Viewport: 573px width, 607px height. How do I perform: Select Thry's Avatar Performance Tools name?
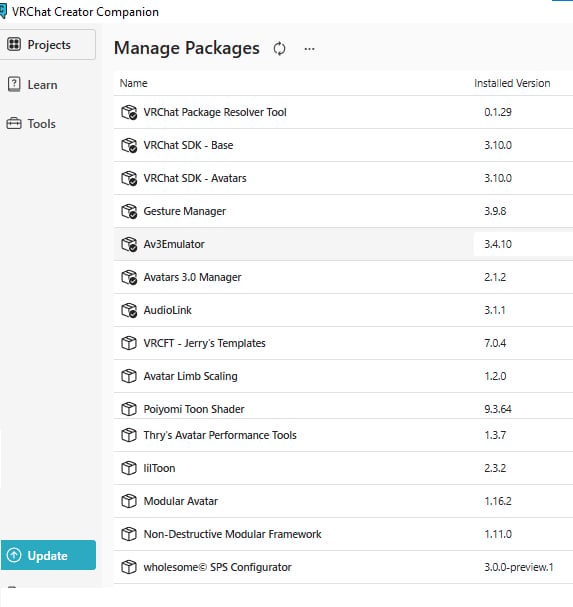pyautogui.click(x=220, y=435)
